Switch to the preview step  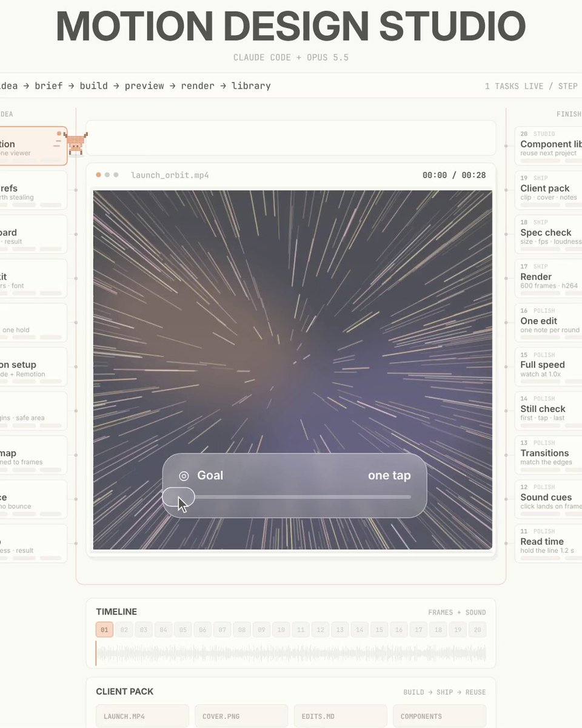pos(144,86)
